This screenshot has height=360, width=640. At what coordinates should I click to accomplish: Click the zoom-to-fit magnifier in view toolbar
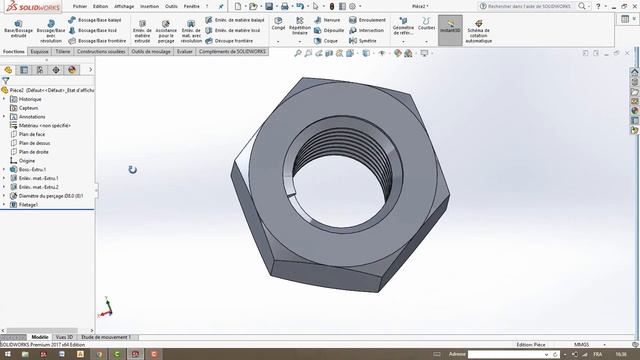tap(298, 53)
